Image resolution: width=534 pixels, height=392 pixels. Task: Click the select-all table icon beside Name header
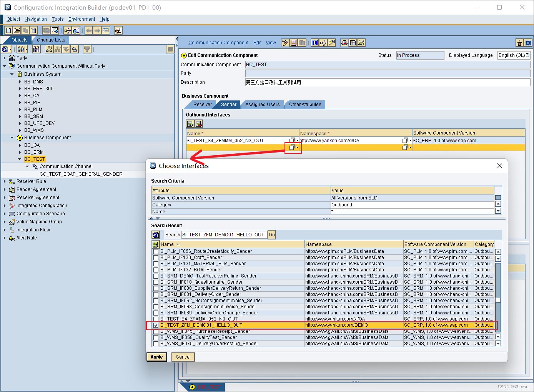156,244
